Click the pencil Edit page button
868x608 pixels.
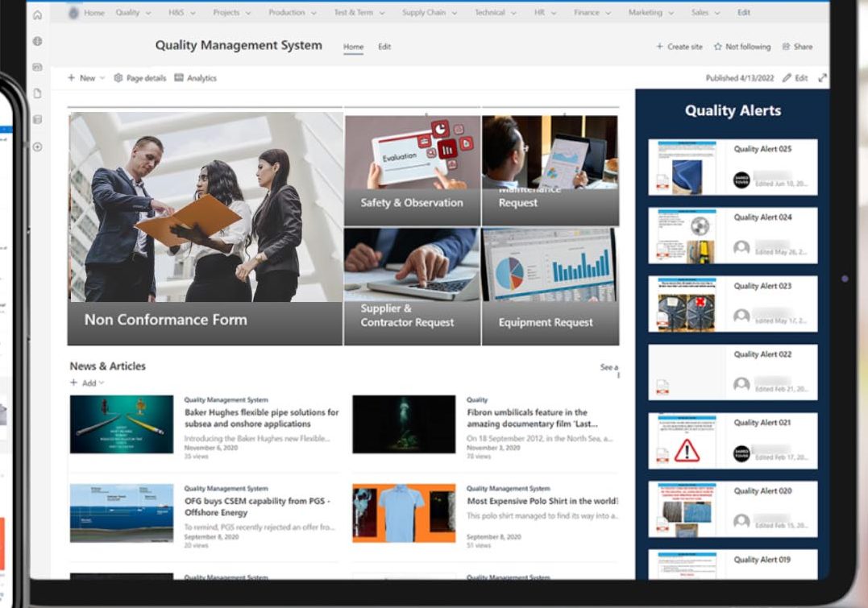pos(795,78)
